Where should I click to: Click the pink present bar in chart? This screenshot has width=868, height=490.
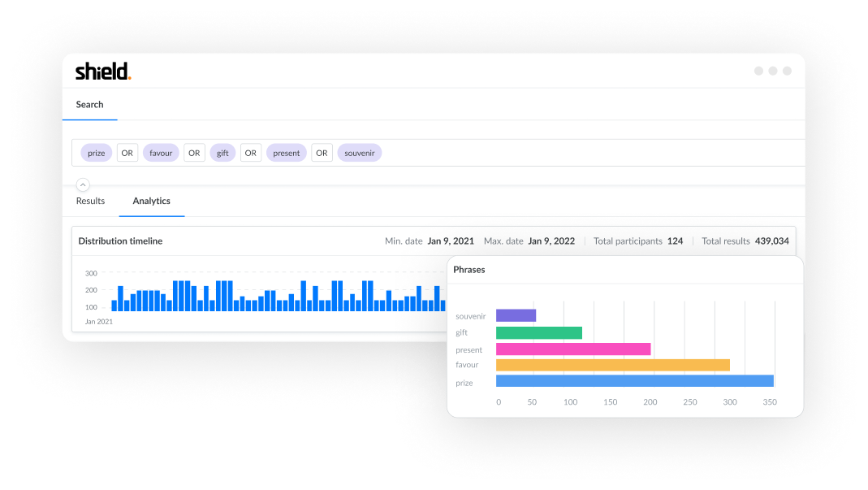[572, 349]
